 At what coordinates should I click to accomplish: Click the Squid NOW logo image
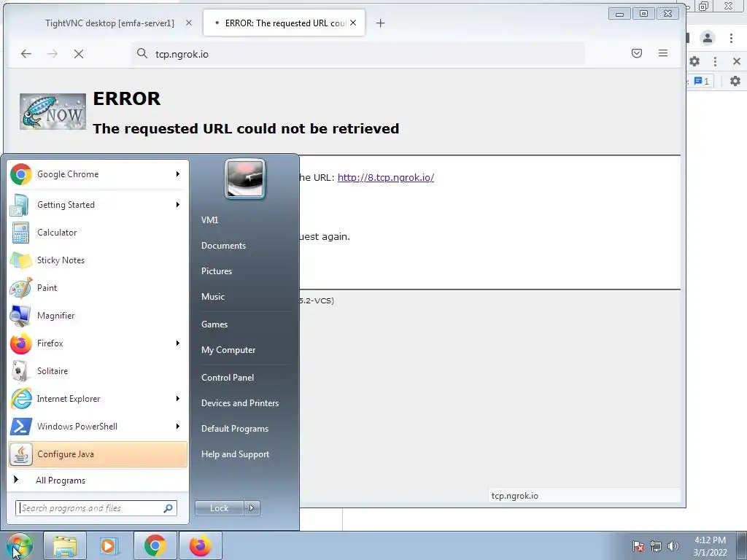(x=53, y=112)
